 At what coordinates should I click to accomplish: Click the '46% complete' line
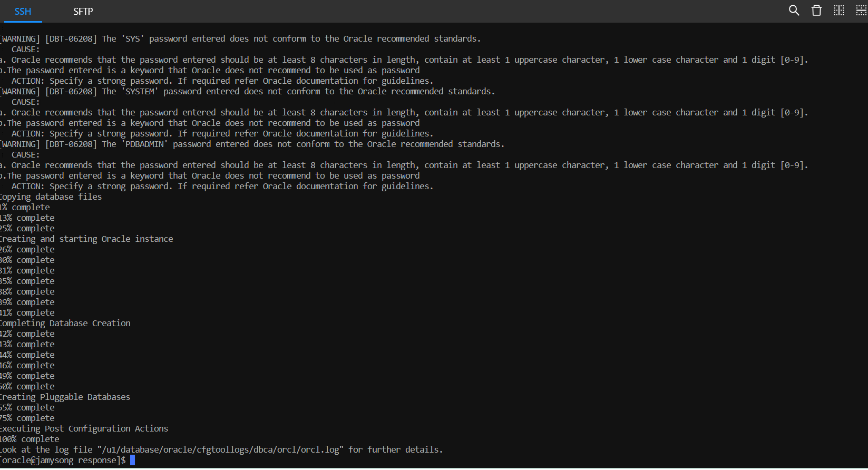[27, 365]
